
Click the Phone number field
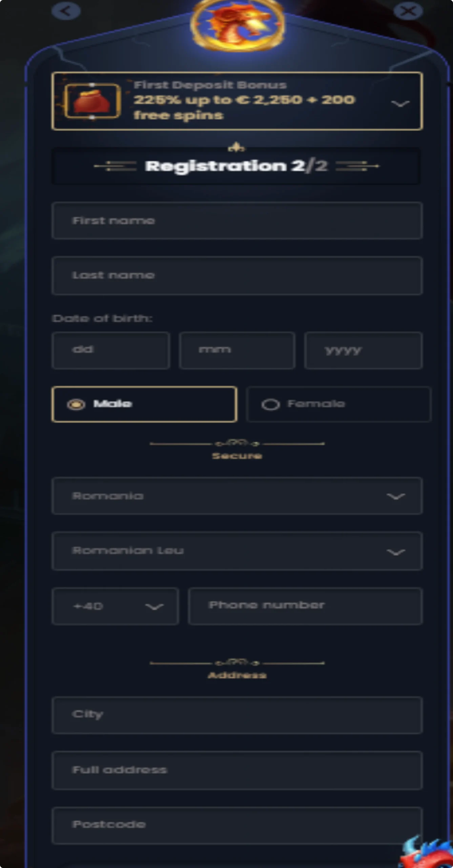305,606
